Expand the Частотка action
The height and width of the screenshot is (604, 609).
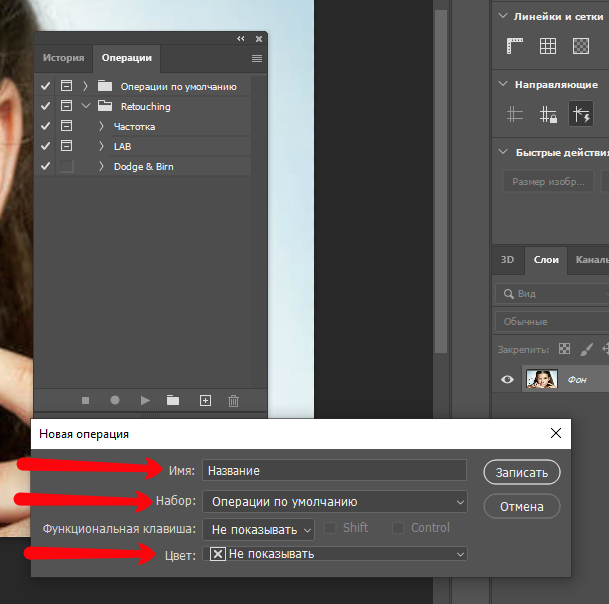(101, 126)
